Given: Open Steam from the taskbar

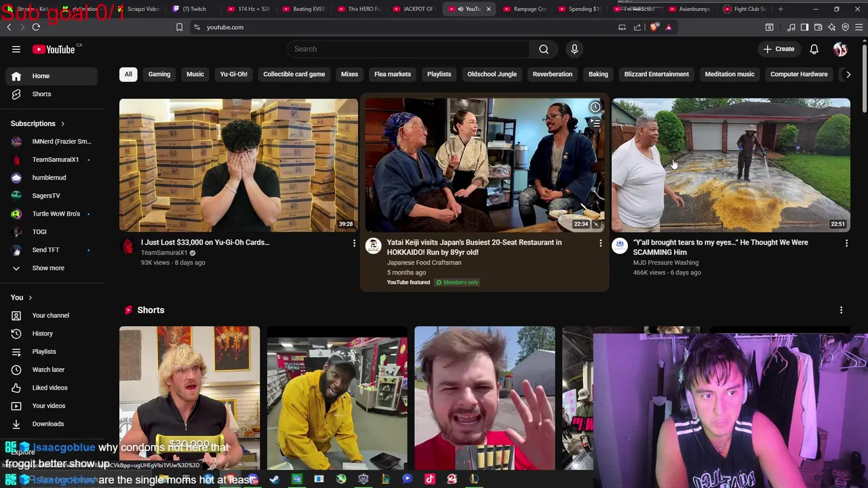Looking at the screenshot, I should pos(275,479).
